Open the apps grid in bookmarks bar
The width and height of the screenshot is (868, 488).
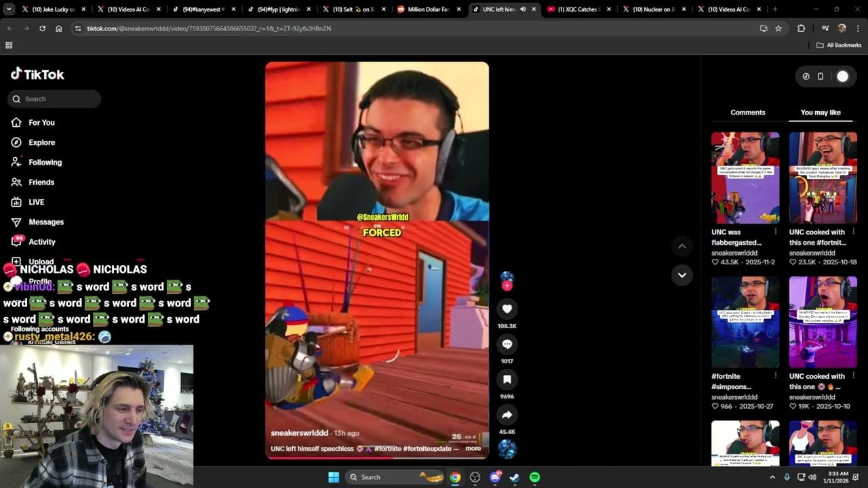[x=9, y=45]
